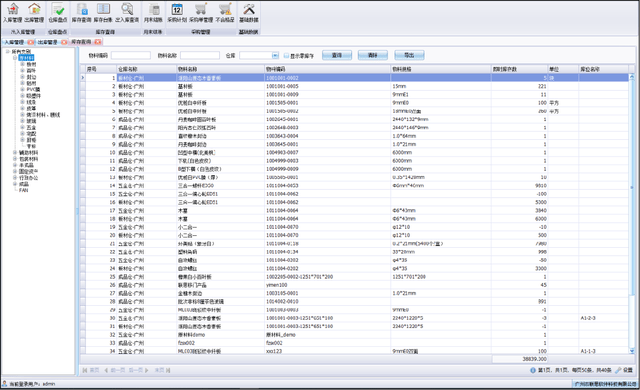This screenshot has width=640, height=390.
Task: Select the A1-1-3 location cell
Action: (604, 351)
